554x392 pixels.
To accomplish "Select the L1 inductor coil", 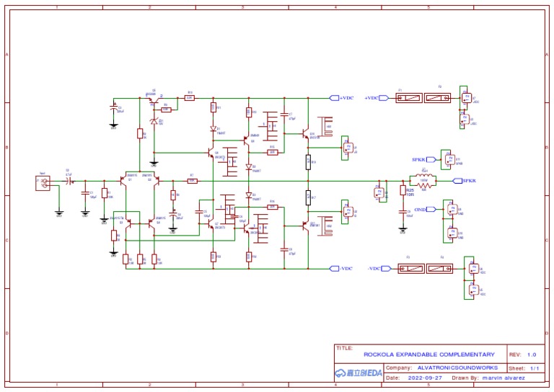I will [x=423, y=177].
